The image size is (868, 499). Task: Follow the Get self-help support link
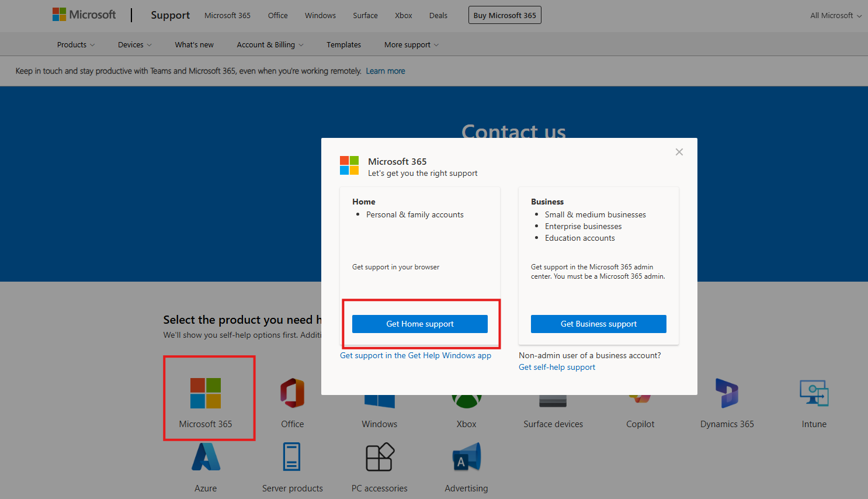tap(557, 367)
